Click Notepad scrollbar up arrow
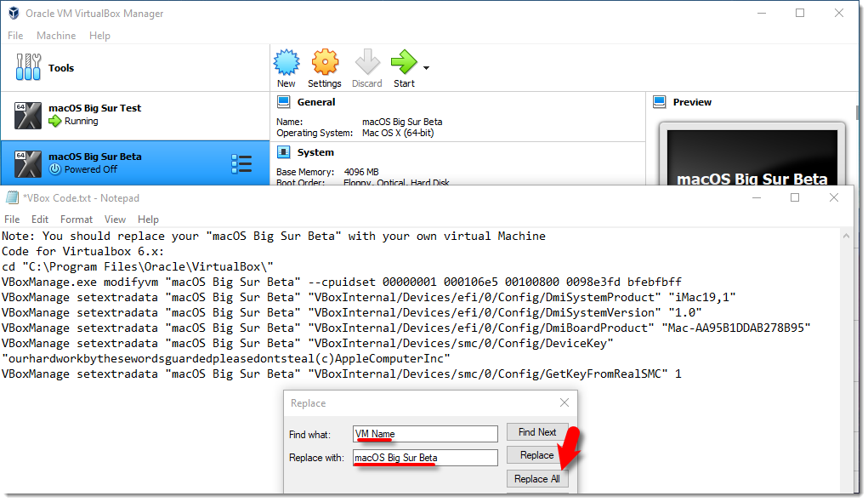 pos(846,236)
